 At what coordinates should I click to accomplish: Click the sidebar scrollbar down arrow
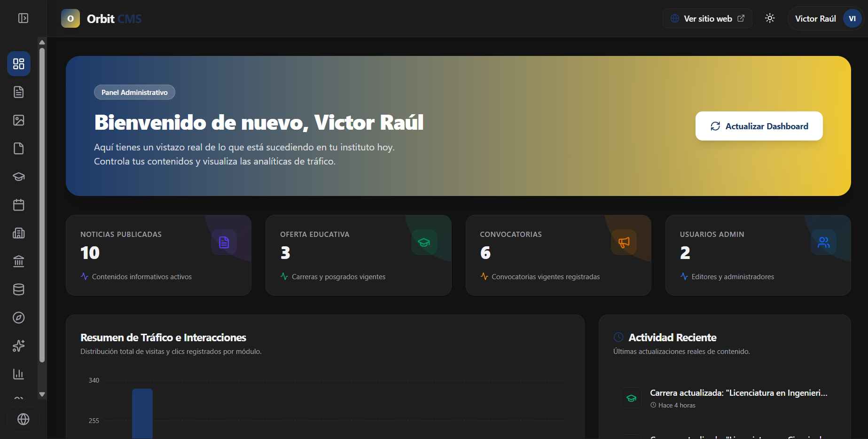coord(42,394)
